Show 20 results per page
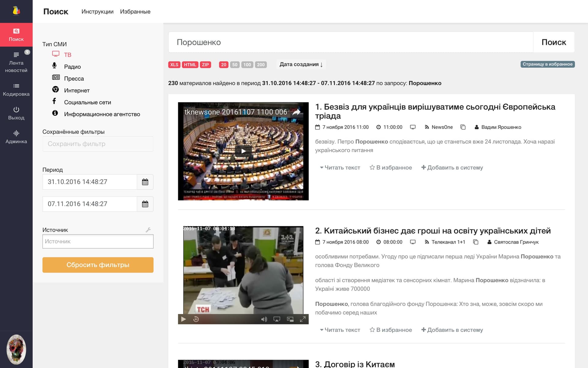 click(224, 65)
